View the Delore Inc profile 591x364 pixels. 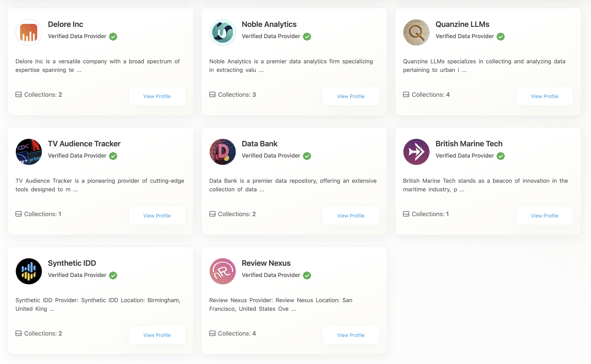tap(157, 96)
